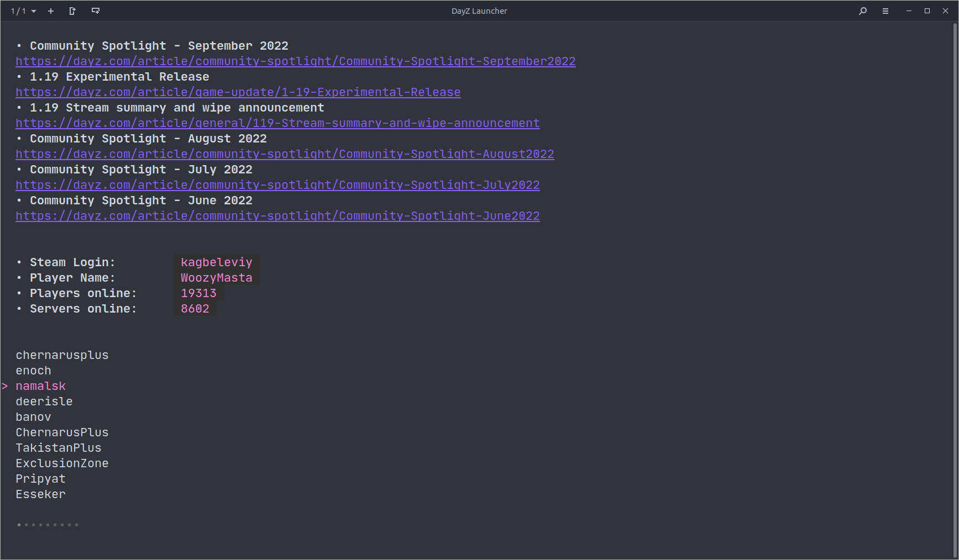Select banov map entry
The height and width of the screenshot is (560, 959).
click(33, 417)
